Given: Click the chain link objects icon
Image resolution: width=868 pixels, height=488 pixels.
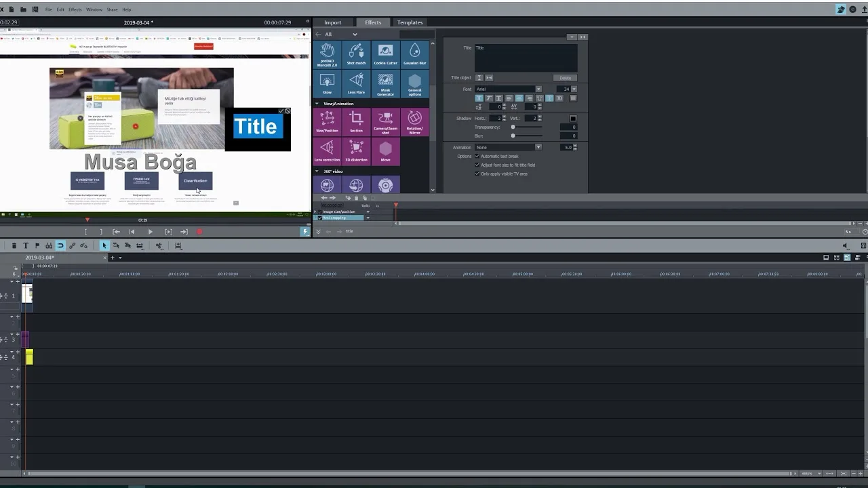Looking at the screenshot, I should point(72,245).
